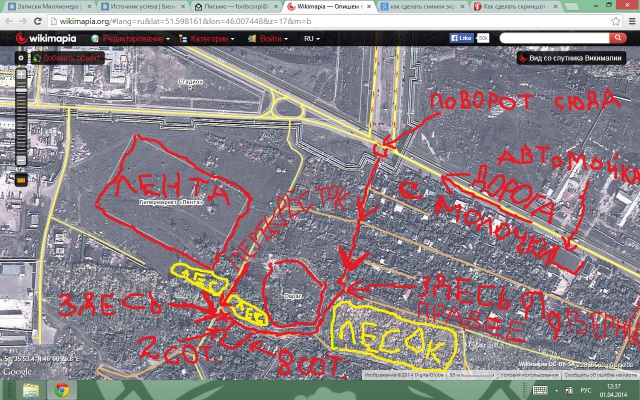
Task: Click the map zoom in plus button
Action: click(20, 74)
